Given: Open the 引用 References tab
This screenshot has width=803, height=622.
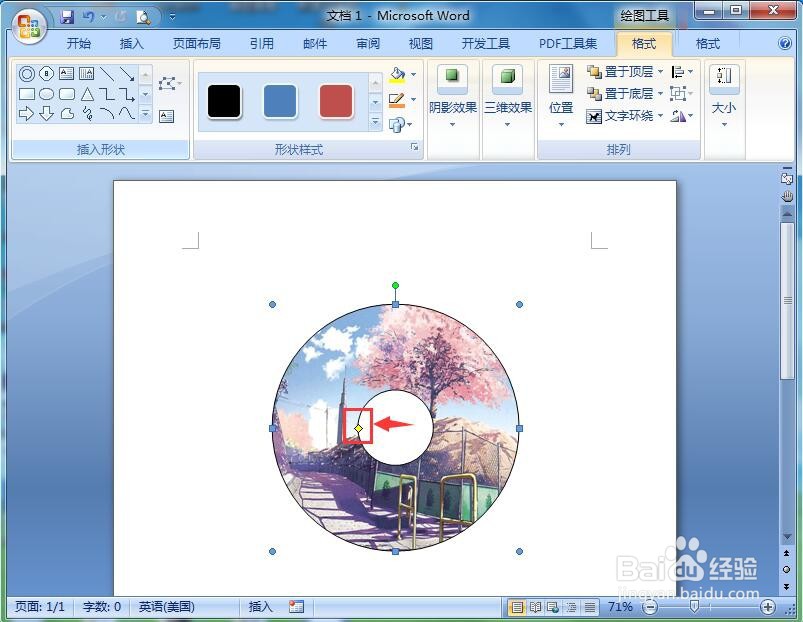Looking at the screenshot, I should tap(262, 44).
